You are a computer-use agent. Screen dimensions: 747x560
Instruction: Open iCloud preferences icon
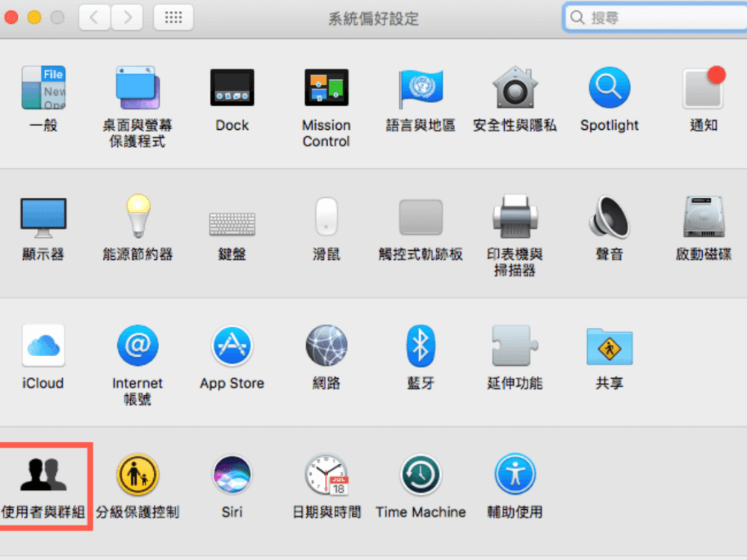coord(43,346)
